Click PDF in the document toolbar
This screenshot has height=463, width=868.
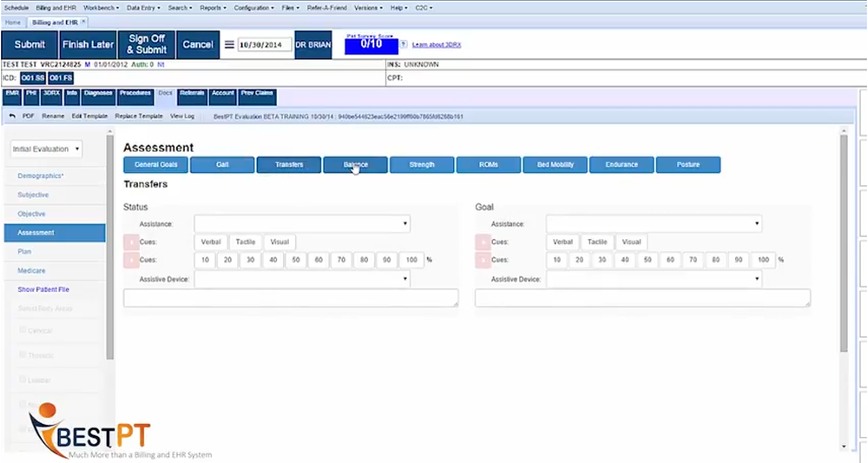(29, 116)
